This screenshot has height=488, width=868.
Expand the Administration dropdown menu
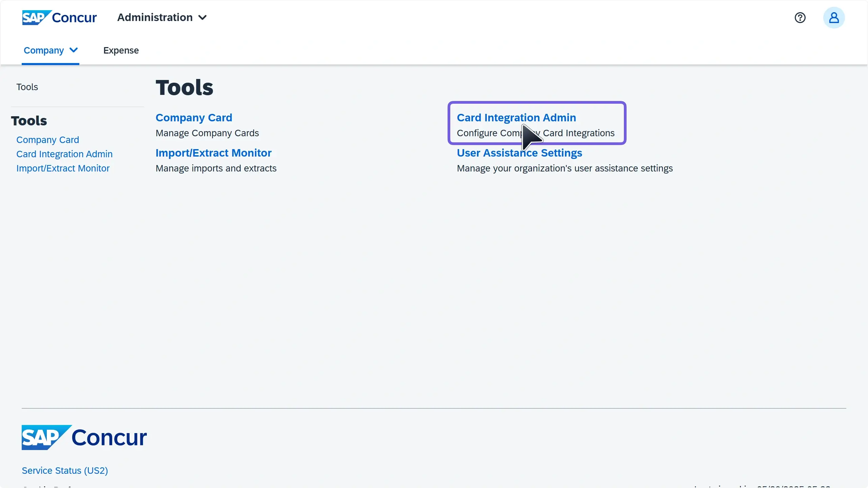[x=162, y=17]
